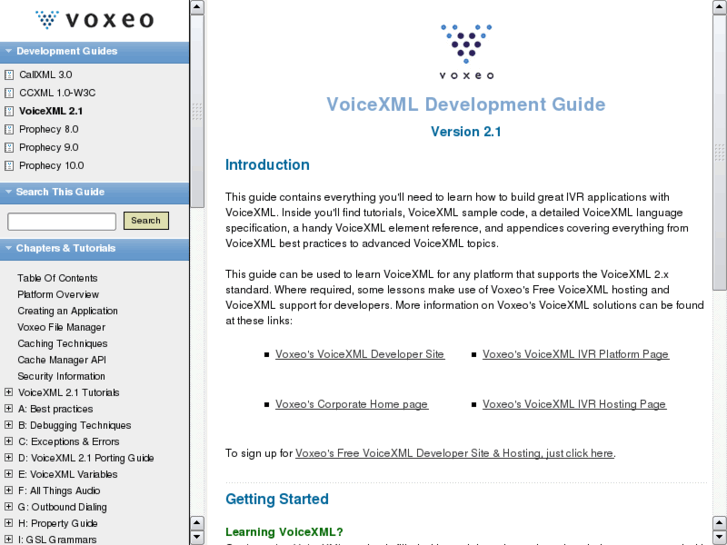Viewport: 727px width, 545px height.
Task: Click the CallXML 3.0 document icon
Action: [9, 75]
